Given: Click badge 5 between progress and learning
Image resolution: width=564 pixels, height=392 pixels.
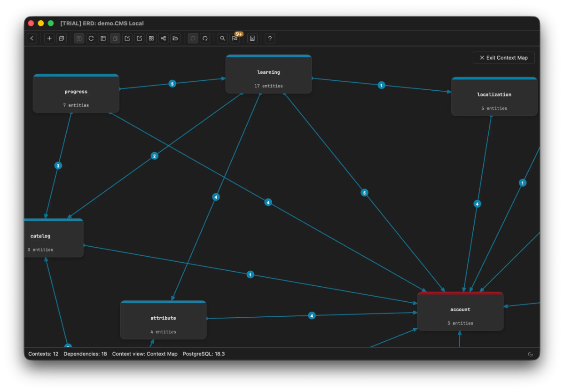Looking at the screenshot, I should coord(172,84).
